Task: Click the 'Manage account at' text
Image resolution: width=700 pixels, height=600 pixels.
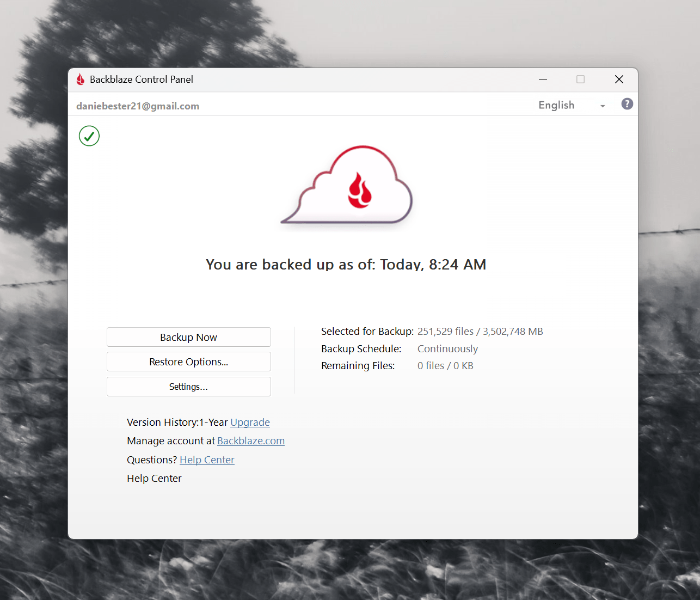Action: click(171, 441)
